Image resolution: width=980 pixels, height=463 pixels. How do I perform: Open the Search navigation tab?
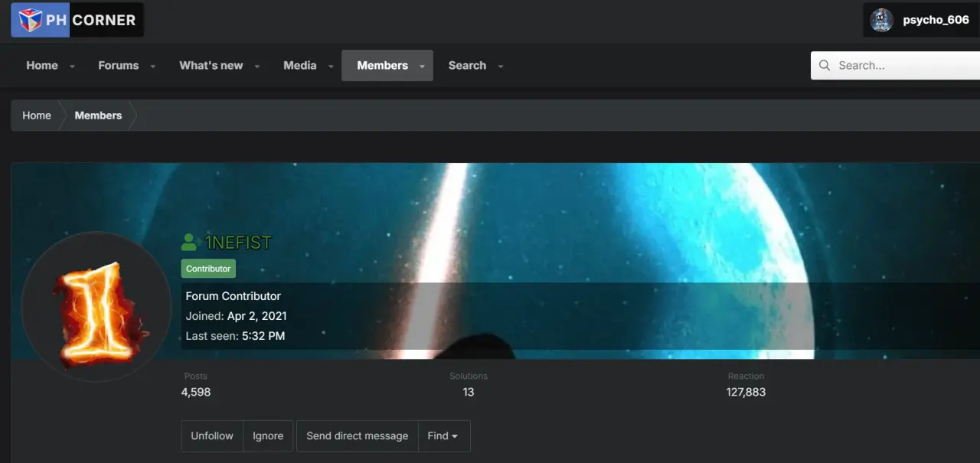(467, 66)
